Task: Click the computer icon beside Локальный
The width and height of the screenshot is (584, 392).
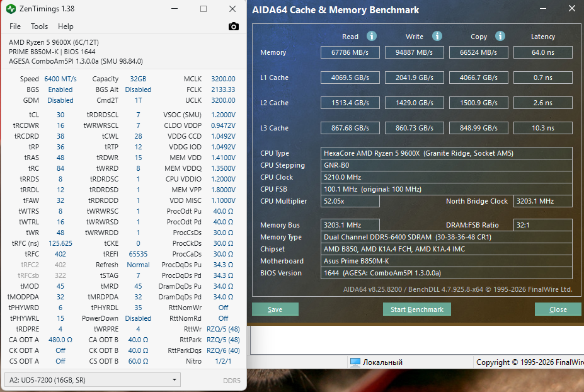Action: [x=355, y=362]
